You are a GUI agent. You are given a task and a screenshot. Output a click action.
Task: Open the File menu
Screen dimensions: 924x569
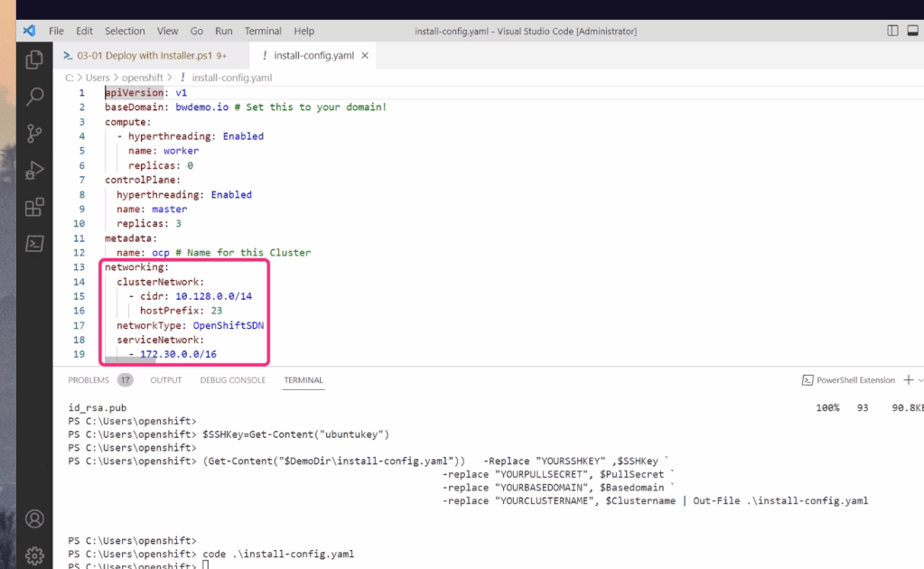click(x=56, y=32)
